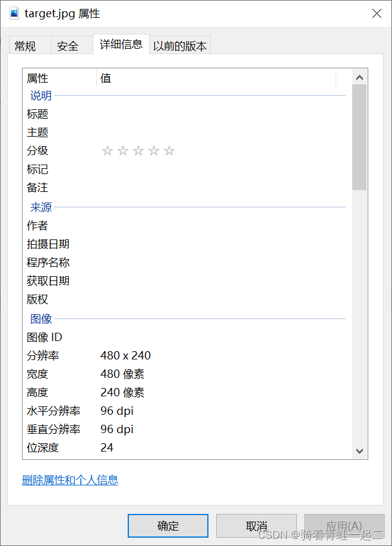392x546 pixels.
Task: Set rating to four stars in 分级 row
Action: coord(154,151)
